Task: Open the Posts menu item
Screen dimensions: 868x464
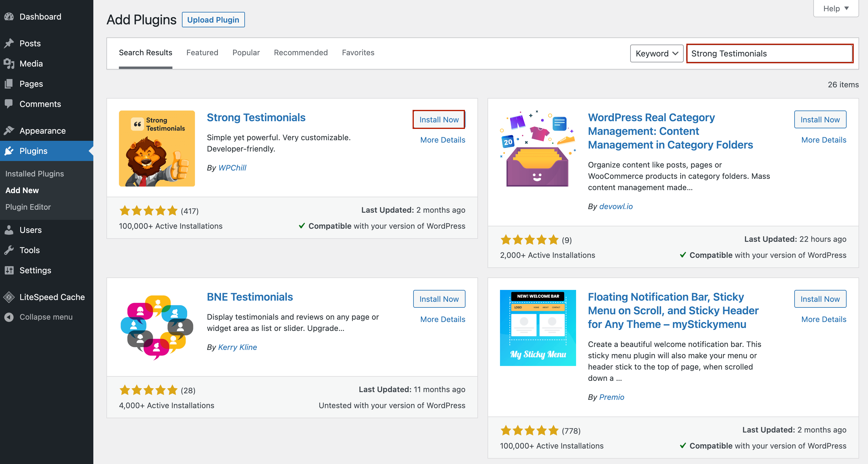Action: pos(46,43)
